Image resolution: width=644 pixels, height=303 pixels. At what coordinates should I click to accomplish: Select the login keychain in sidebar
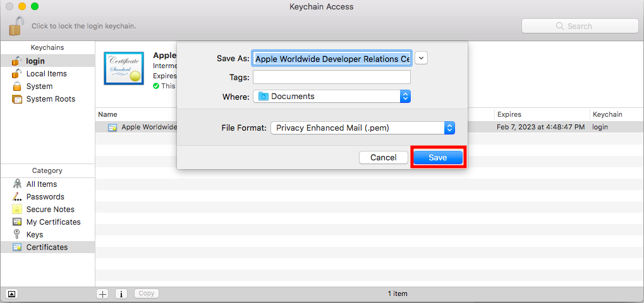coord(35,61)
